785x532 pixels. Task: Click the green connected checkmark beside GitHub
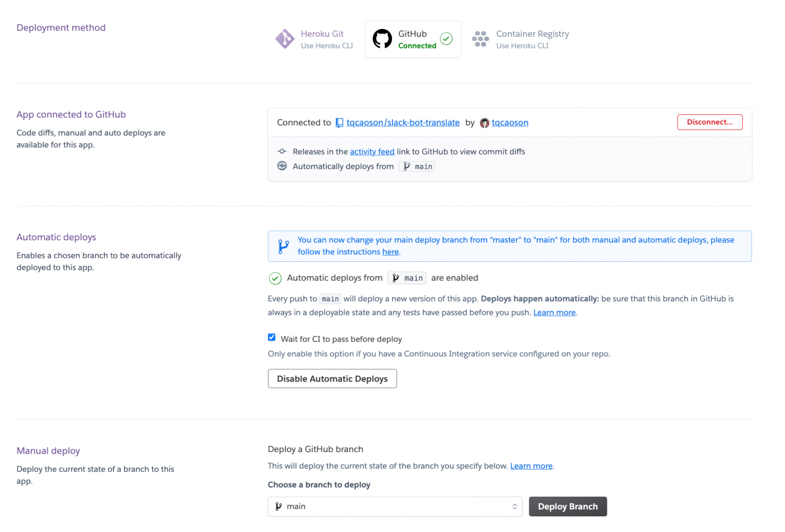[446, 39]
